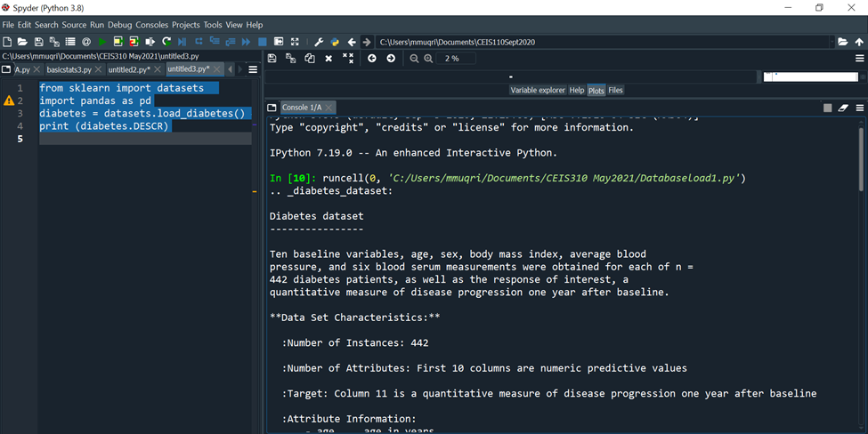868x434 pixels.
Task: Open the Variable explorer tab
Action: [538, 90]
